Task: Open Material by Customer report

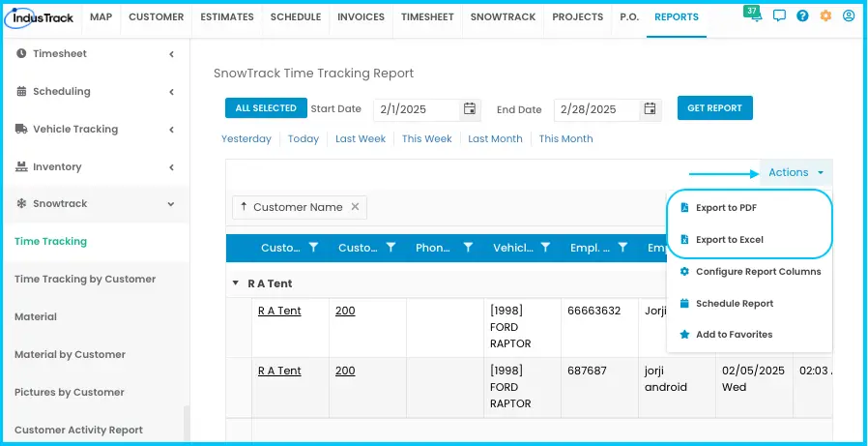Action: pyautogui.click(x=70, y=355)
